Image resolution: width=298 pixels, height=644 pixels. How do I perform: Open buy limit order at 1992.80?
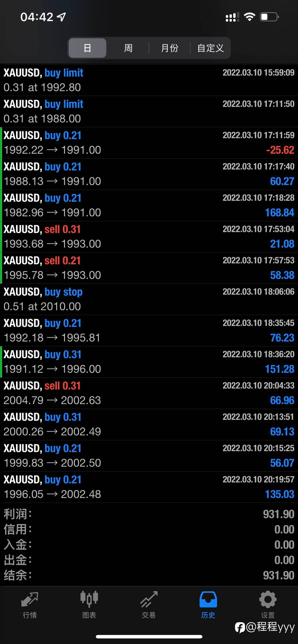(149, 80)
